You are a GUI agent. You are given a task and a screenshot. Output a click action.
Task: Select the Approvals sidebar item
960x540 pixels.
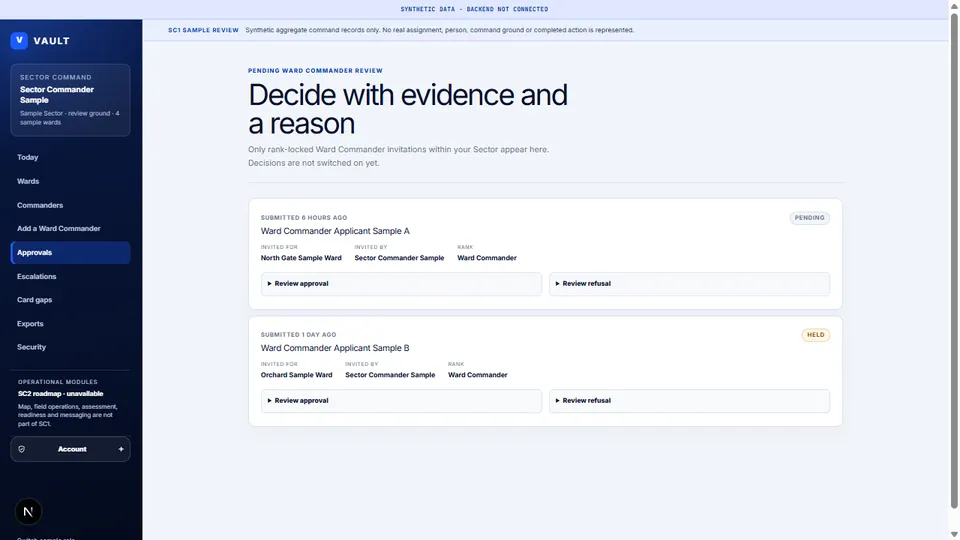(x=70, y=252)
